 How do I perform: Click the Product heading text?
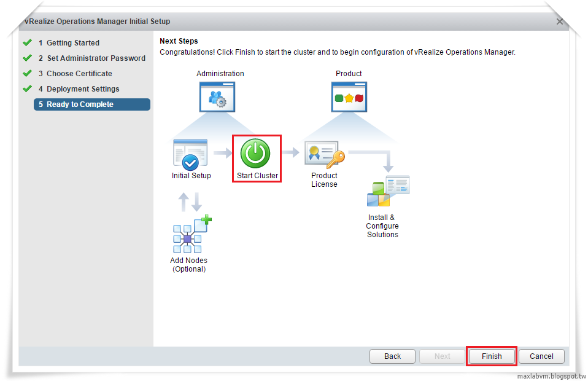[349, 74]
